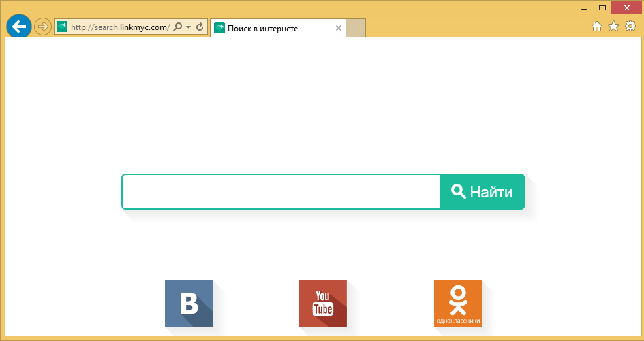The height and width of the screenshot is (341, 644).
Task: Minimize the browser window
Action: coord(584,8)
